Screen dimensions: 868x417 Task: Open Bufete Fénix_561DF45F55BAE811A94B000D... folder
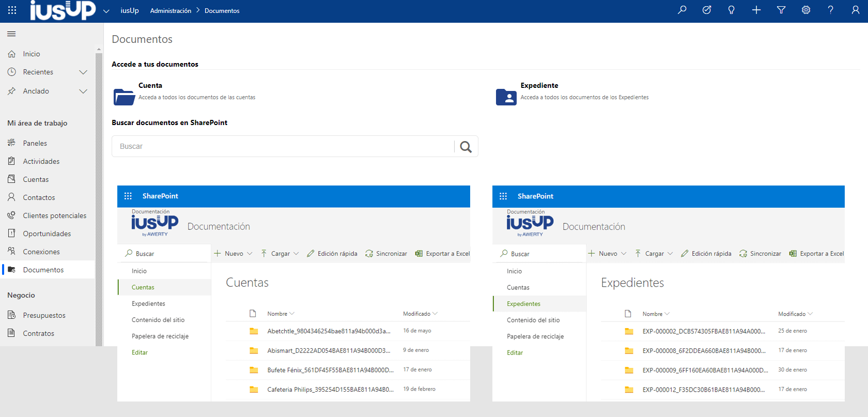pyautogui.click(x=330, y=370)
